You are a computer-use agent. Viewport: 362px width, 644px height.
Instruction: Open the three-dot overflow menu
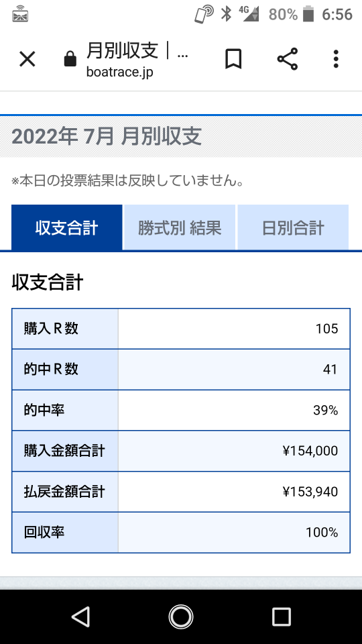click(336, 59)
